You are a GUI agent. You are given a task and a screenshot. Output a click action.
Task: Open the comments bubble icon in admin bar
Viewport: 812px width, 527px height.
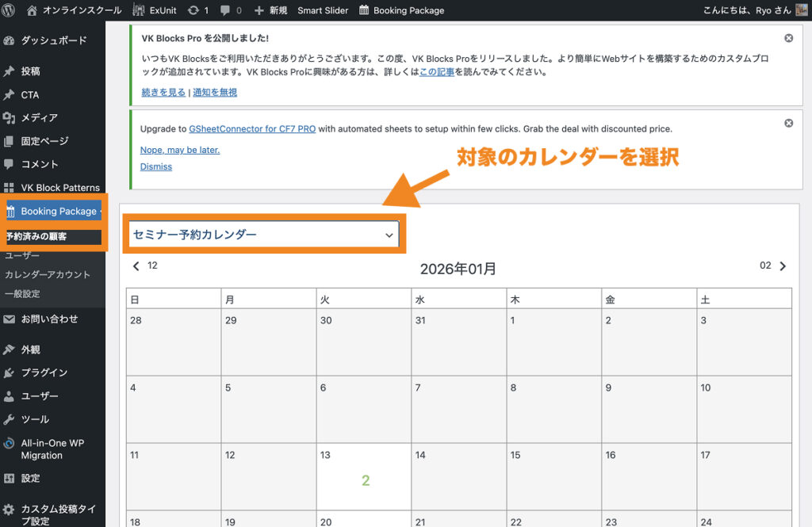(225, 10)
